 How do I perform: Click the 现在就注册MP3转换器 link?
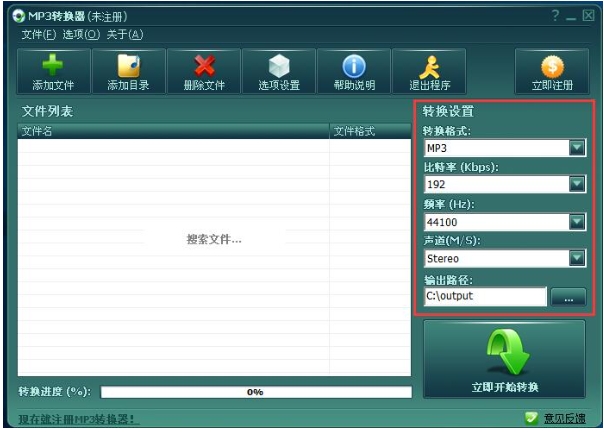(79, 419)
